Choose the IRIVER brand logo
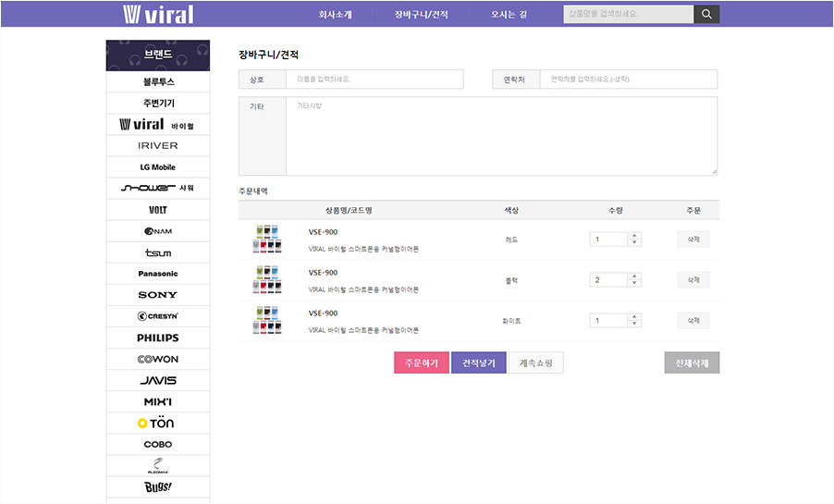 (158, 146)
